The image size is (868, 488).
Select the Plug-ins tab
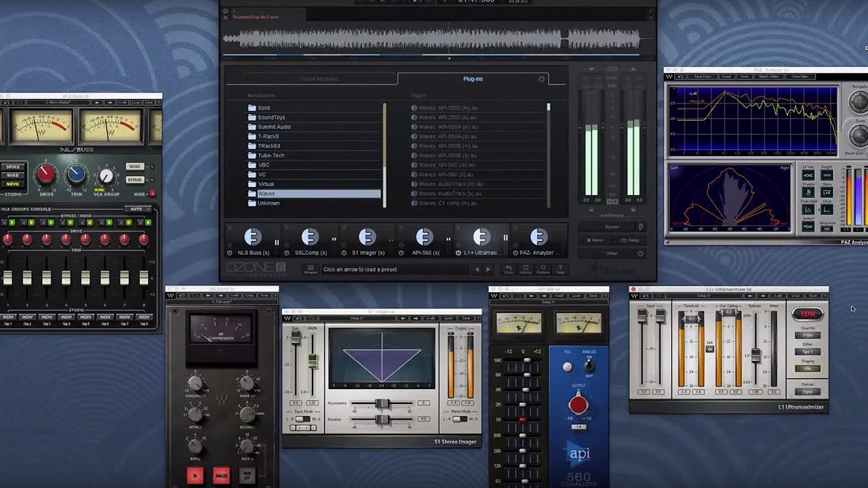tap(473, 79)
